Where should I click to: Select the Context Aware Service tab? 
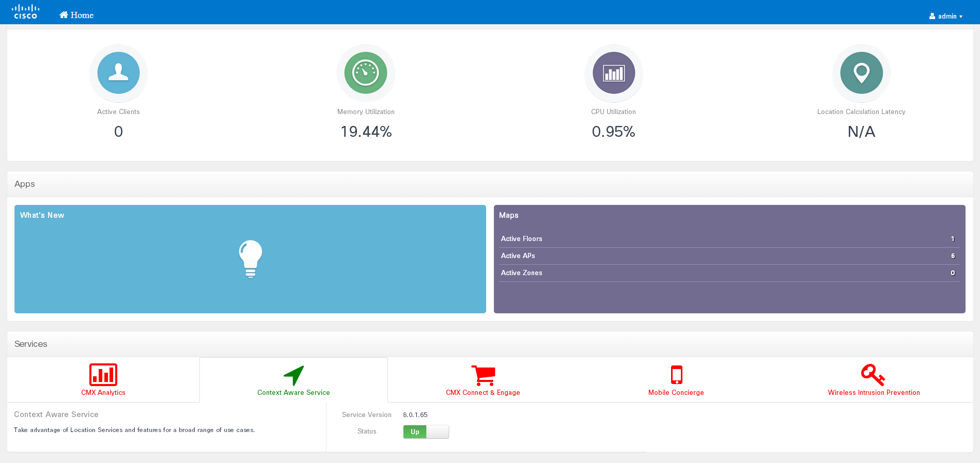[x=293, y=381]
